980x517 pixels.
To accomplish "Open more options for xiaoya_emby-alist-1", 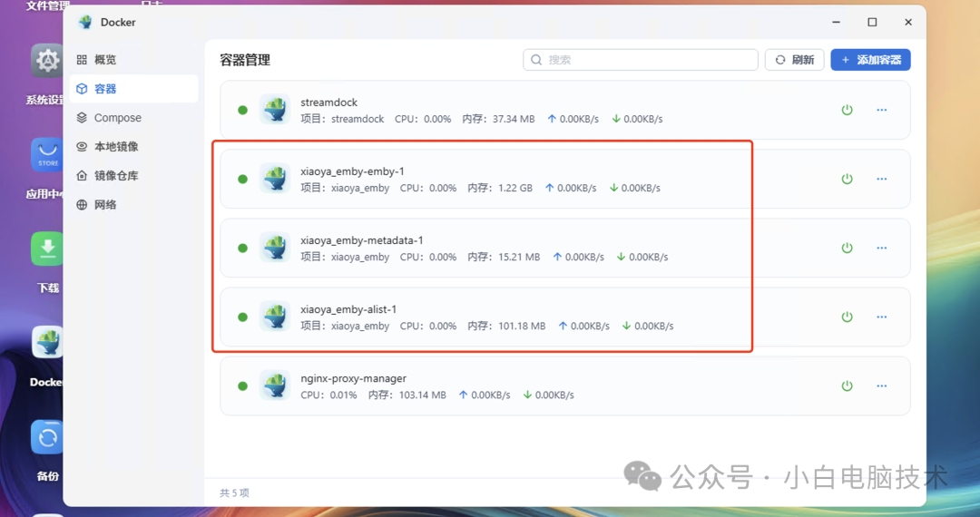I will (x=881, y=317).
